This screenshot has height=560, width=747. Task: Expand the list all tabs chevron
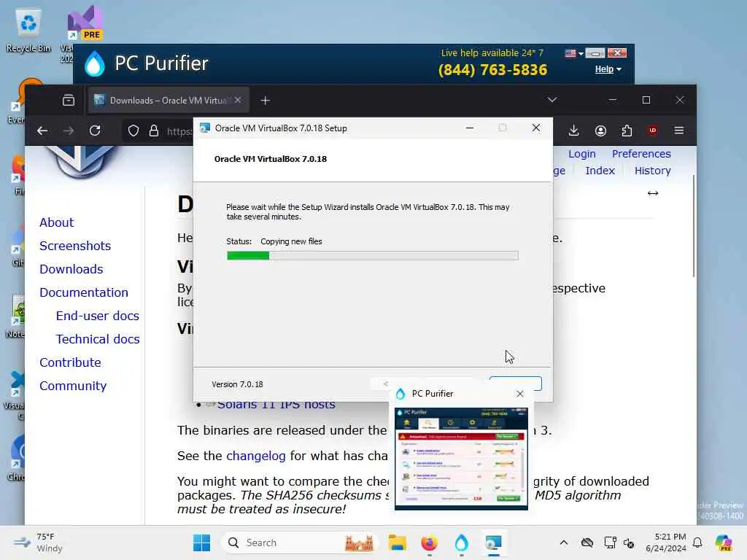551,100
